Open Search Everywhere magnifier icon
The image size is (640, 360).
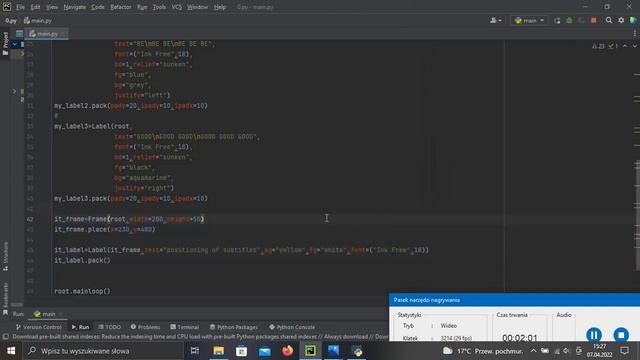(x=609, y=20)
